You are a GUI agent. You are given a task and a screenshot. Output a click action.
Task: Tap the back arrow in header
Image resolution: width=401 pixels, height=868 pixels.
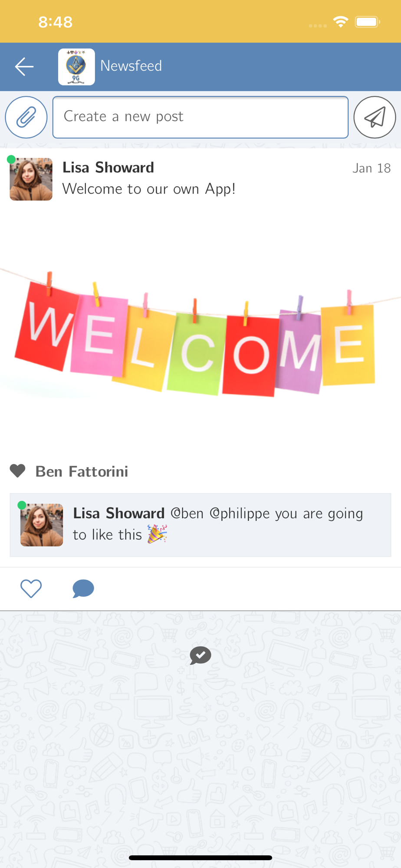click(x=24, y=66)
